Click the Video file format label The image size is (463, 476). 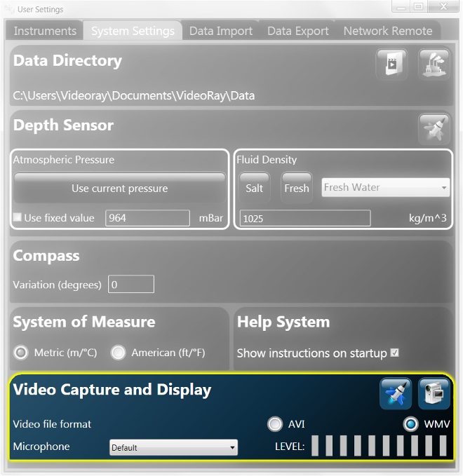pos(52,424)
